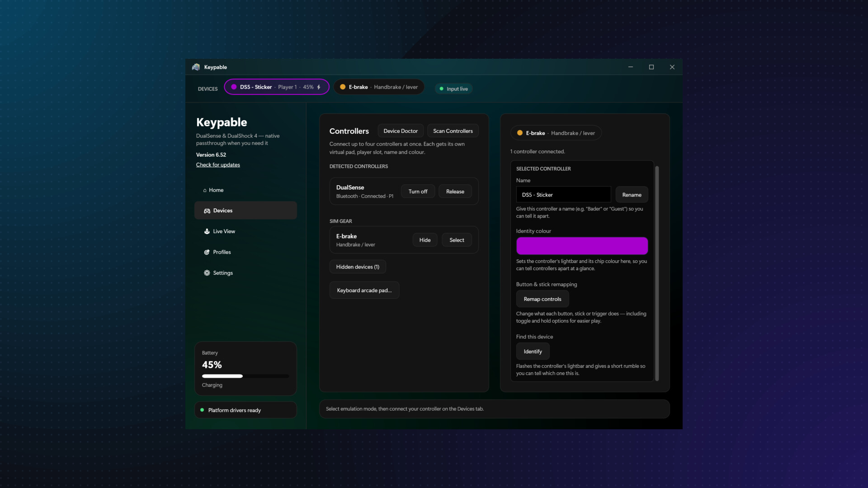
Task: Click the E-brake chip in right panel
Action: pyautogui.click(x=556, y=133)
